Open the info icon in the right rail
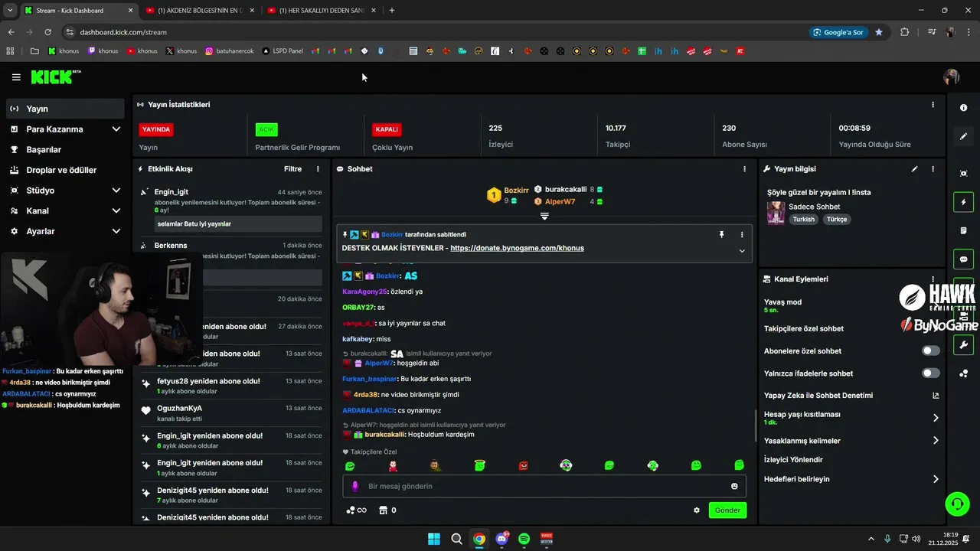This screenshot has width=980, height=551. (963, 108)
